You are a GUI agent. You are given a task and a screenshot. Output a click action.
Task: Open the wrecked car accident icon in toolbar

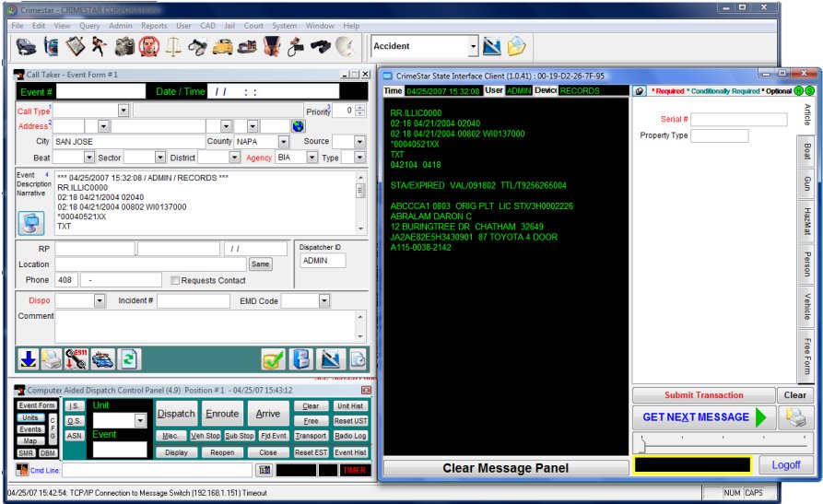[x=26, y=47]
